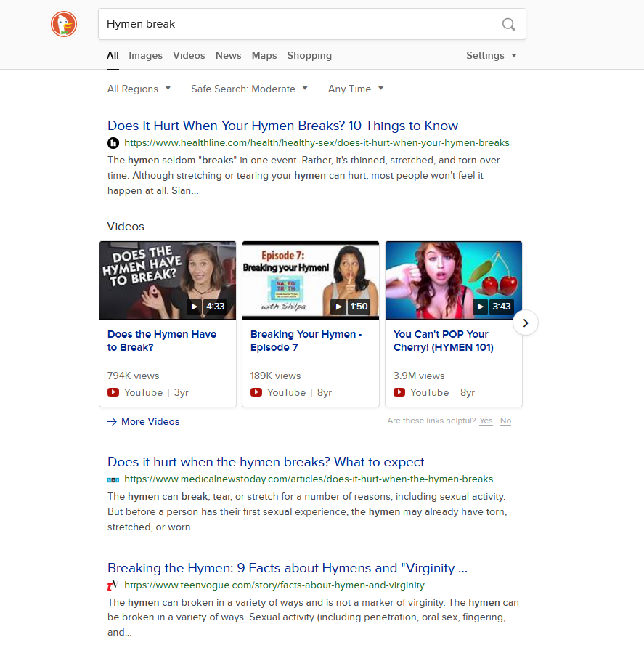Viewport: 644px width, 645px height.
Task: Switch to the Videos tab
Action: click(x=189, y=55)
